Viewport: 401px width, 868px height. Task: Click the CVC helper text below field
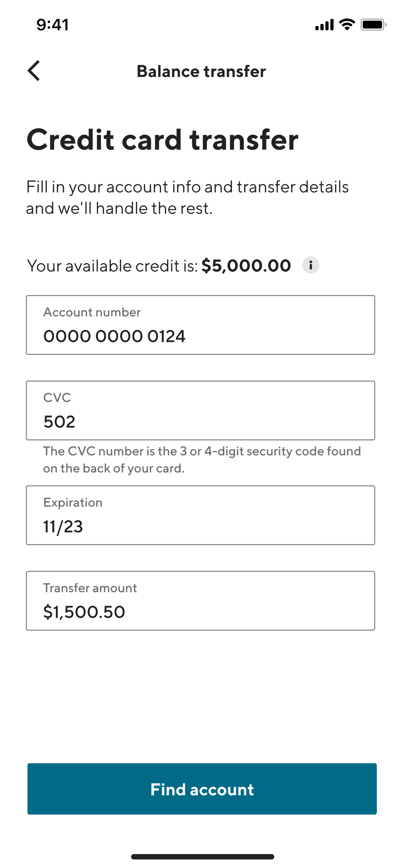[202, 460]
